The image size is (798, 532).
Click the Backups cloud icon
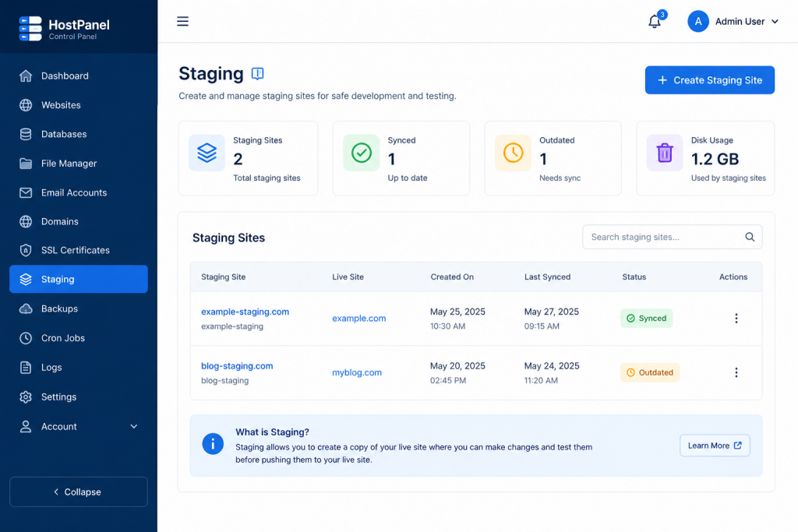pyautogui.click(x=26, y=308)
